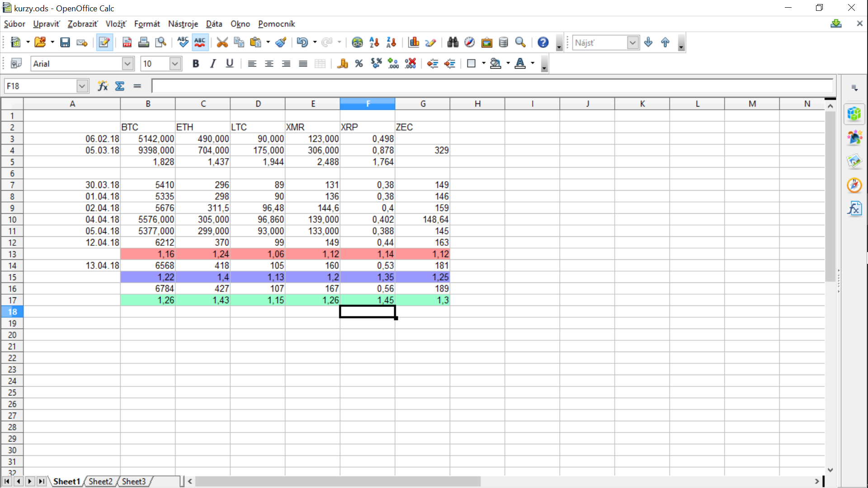Toggle AutoSpellcheck button
The width and height of the screenshot is (868, 488).
[x=200, y=42]
